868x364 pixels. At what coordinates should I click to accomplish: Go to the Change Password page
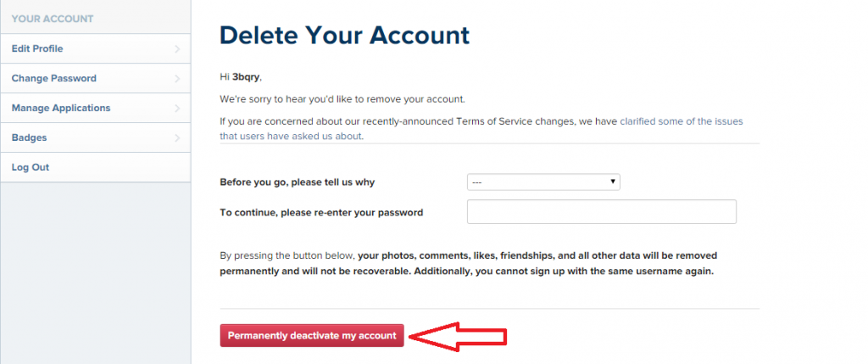53,79
